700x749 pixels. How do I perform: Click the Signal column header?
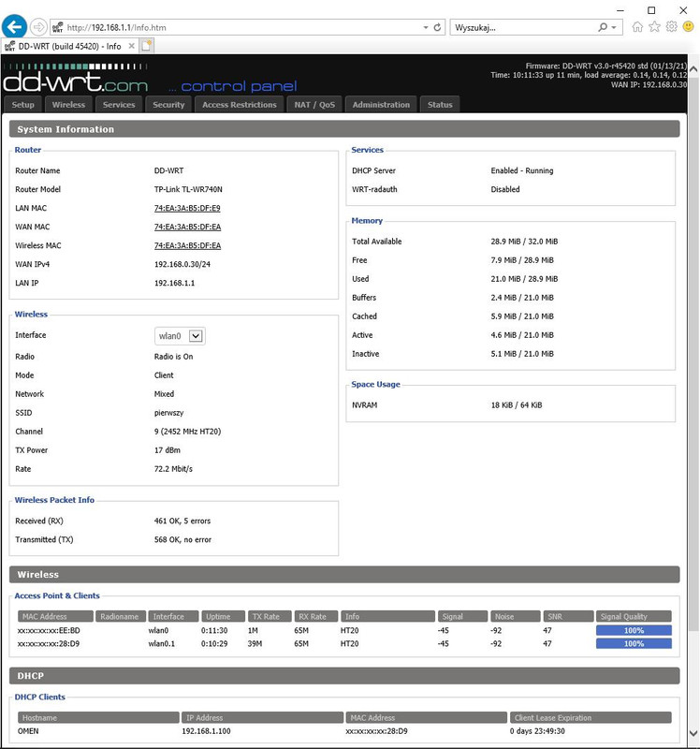coord(462,616)
